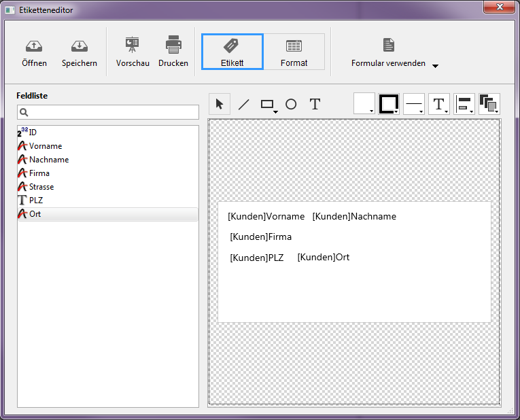Open the fill color swatch
This screenshot has width=520, height=420.
pyautogui.click(x=364, y=104)
